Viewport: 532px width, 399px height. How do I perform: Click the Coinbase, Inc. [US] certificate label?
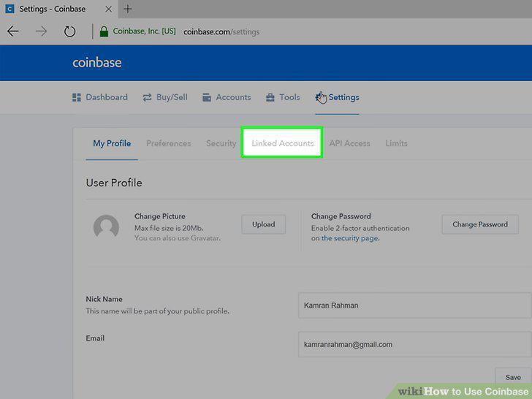(144, 31)
